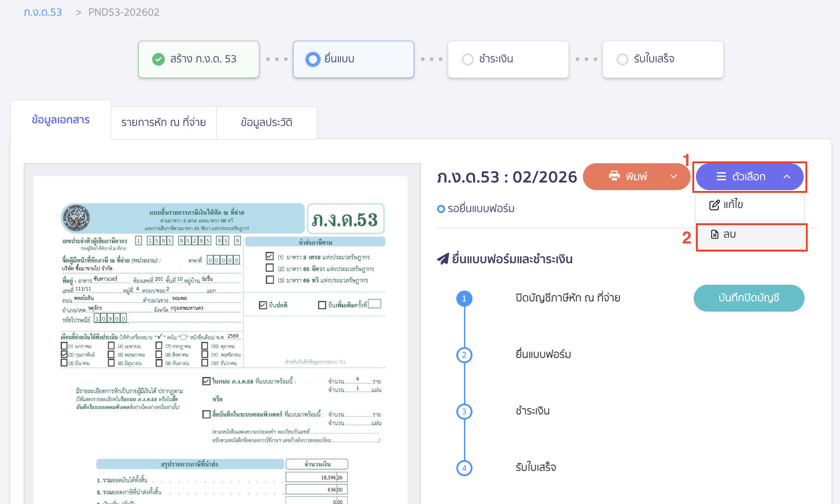Screen dimensions: 840x504
Task: Click the hamburger icon on ตัวเลือก button
Action: (721, 177)
